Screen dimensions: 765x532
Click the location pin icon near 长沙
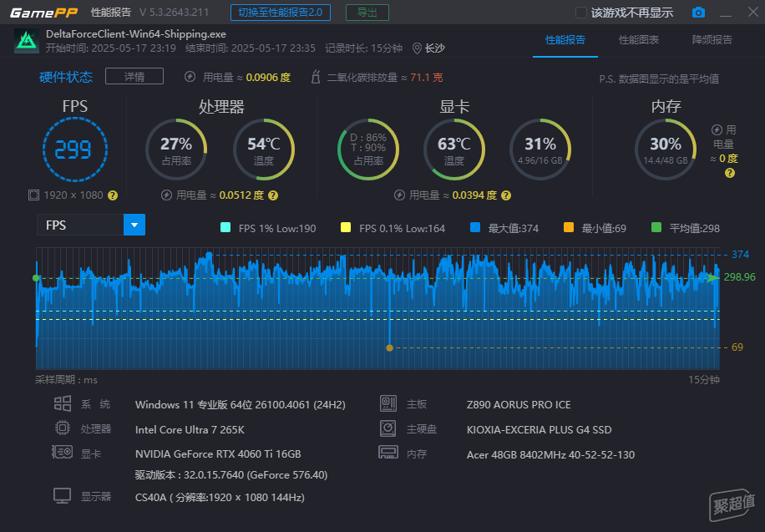point(417,48)
